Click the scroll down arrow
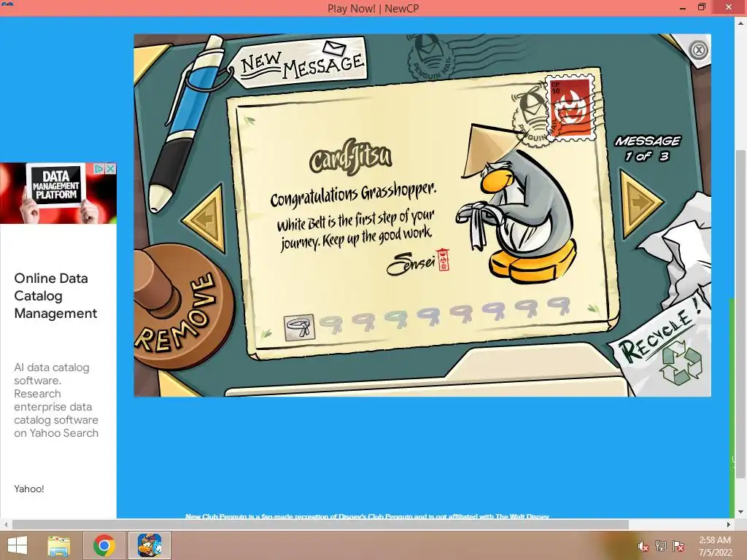 point(740,512)
